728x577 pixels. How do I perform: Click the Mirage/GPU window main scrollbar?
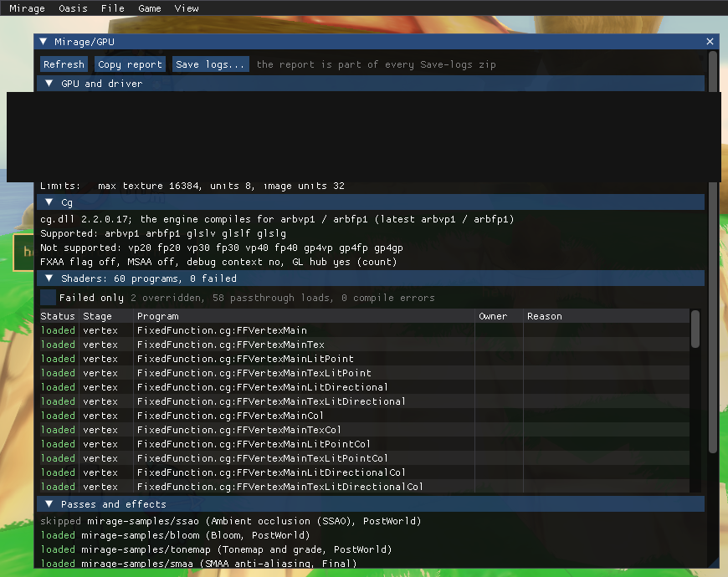pos(713,253)
